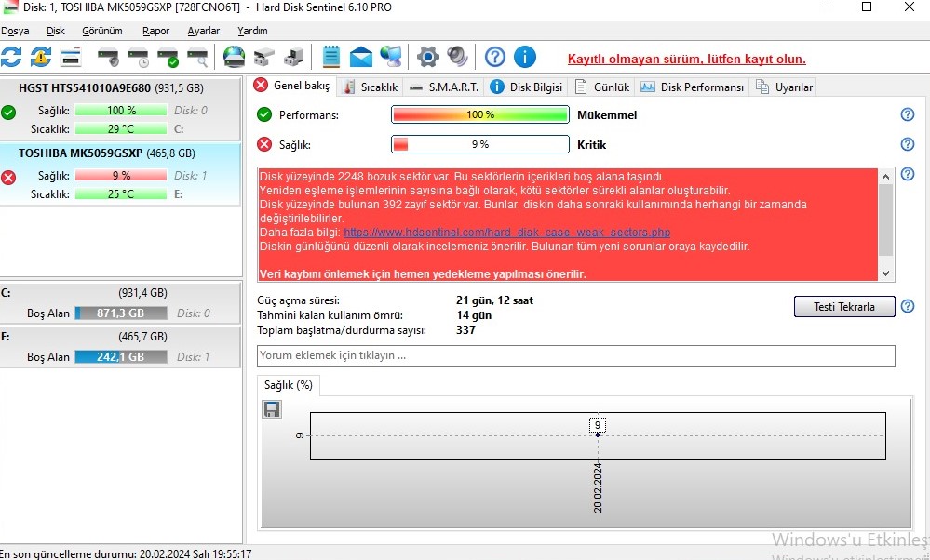This screenshot has width=930, height=560.
Task: Click the two grey drives toolbar icon
Action: pyautogui.click(x=264, y=57)
